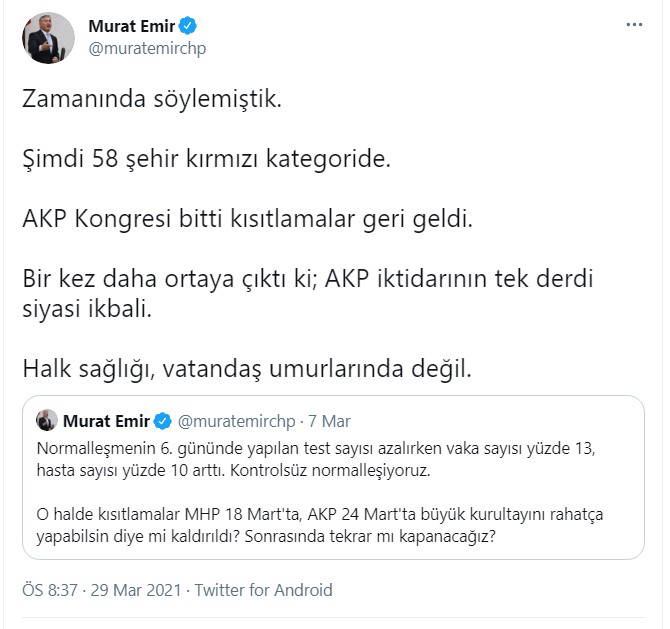Click the small avatar in the quoted tweet
This screenshot has height=629, width=670.
pyautogui.click(x=45, y=421)
